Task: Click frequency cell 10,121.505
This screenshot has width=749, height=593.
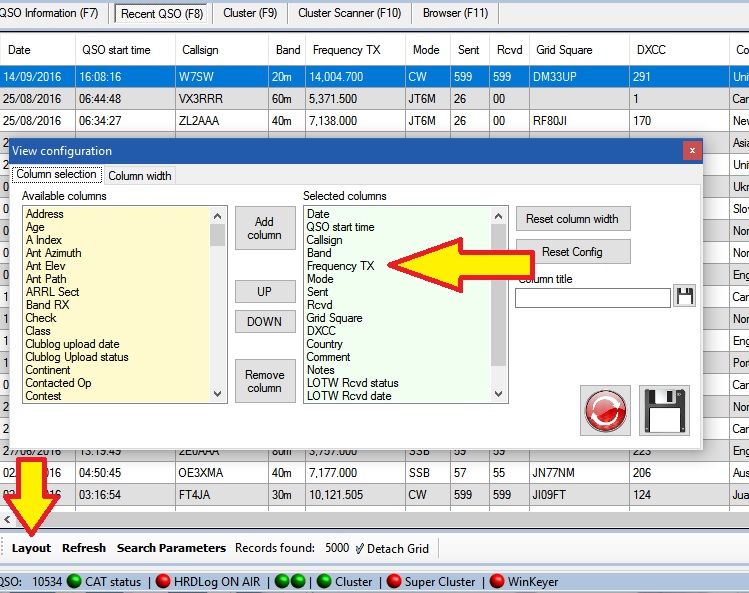Action: pos(355,495)
